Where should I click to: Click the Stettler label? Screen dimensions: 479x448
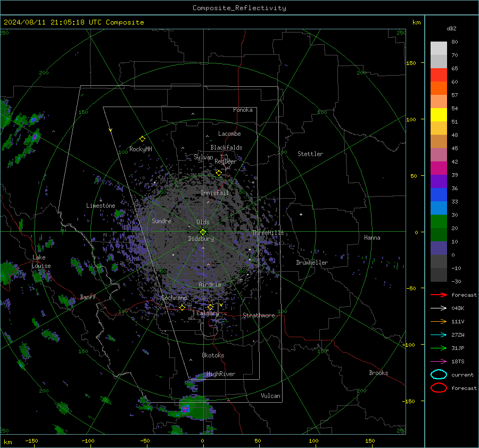(x=310, y=154)
